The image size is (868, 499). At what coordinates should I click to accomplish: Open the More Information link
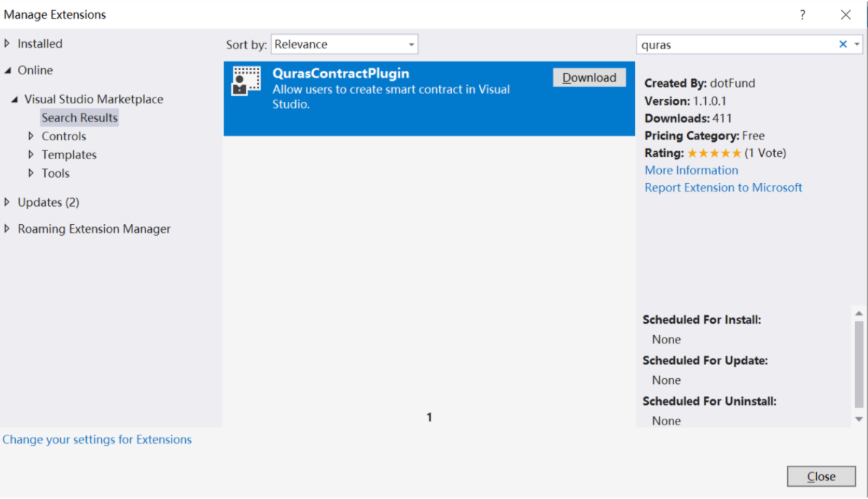[x=692, y=171]
